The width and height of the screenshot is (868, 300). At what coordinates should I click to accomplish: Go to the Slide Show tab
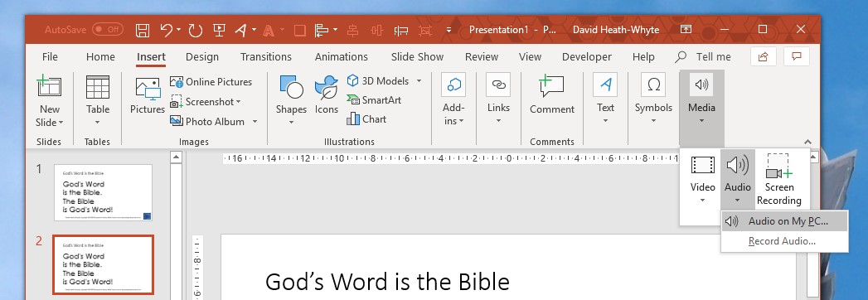(417, 56)
